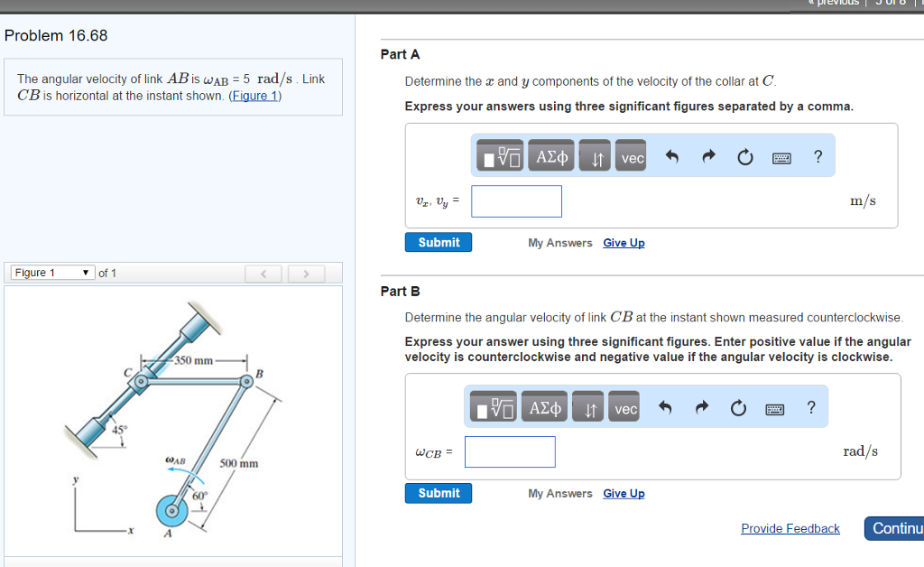924x567 pixels.
Task: Click the previous figure chevron
Action: (x=263, y=273)
